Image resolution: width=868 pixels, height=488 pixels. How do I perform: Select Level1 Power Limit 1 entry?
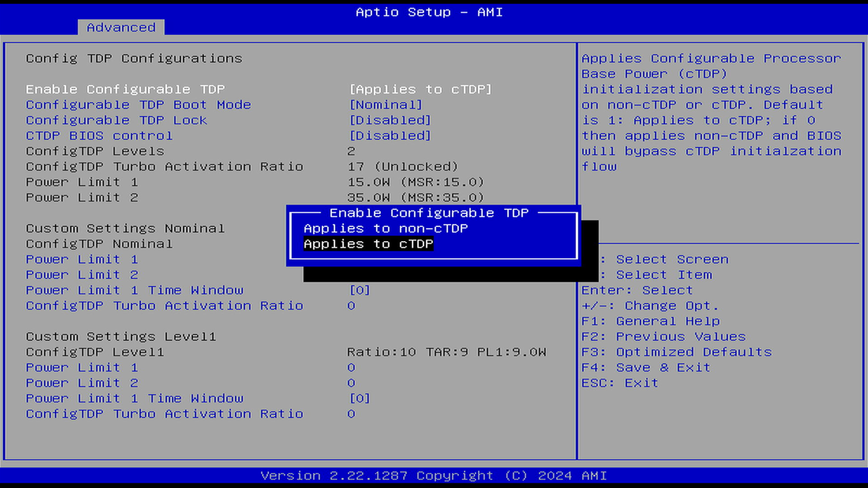click(82, 367)
